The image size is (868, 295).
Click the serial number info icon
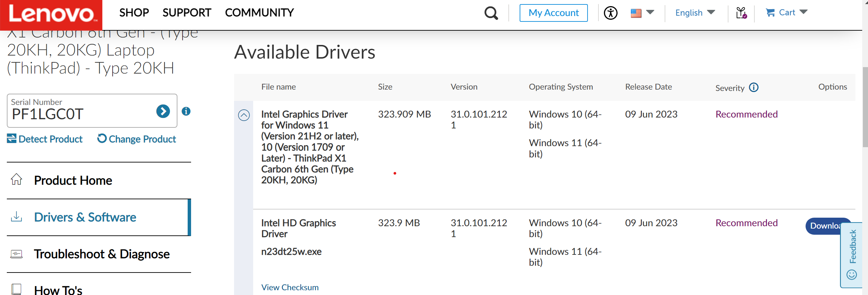click(x=186, y=111)
